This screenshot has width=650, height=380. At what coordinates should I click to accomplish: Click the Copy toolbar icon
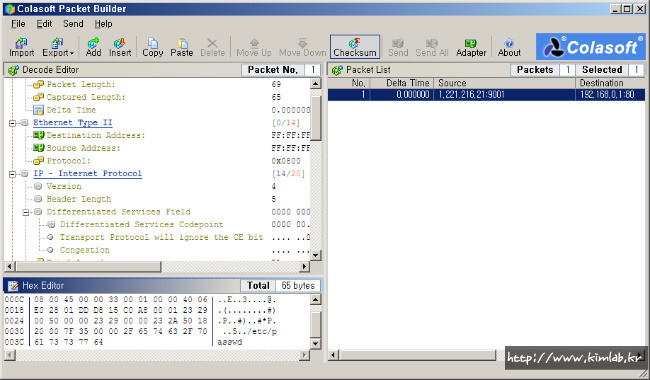[x=153, y=46]
